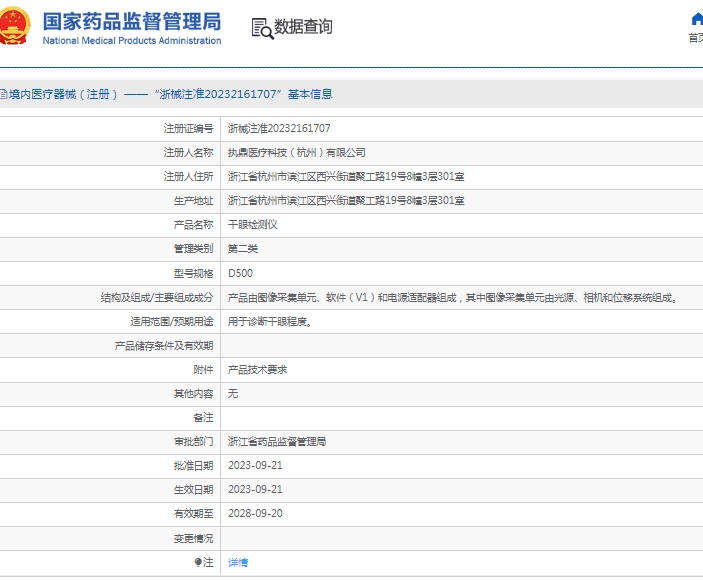
Task: Click the 注册证编号 label
Action: pos(188,129)
